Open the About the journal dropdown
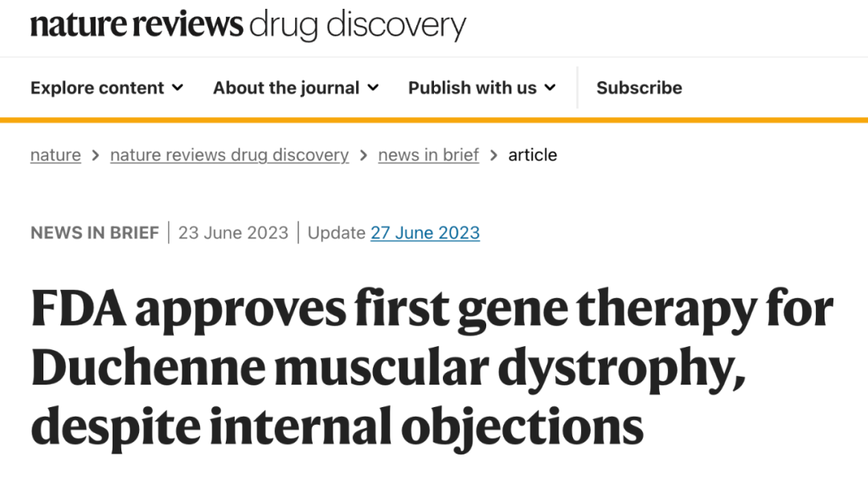The image size is (868, 485). [x=295, y=88]
